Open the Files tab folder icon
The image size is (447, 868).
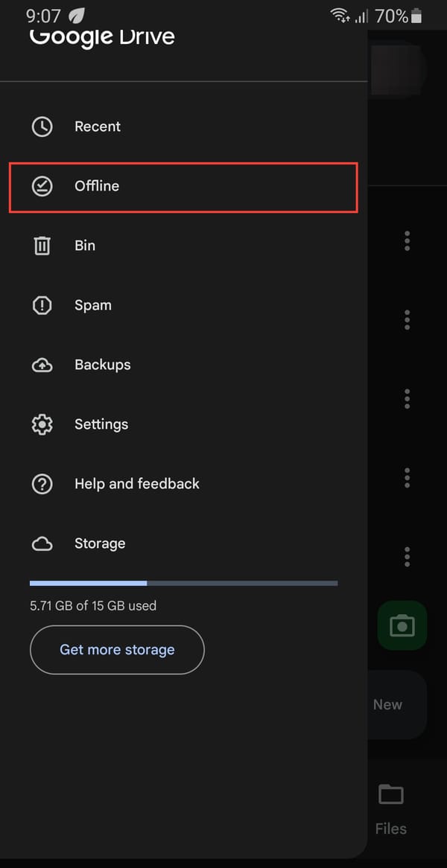point(390,795)
